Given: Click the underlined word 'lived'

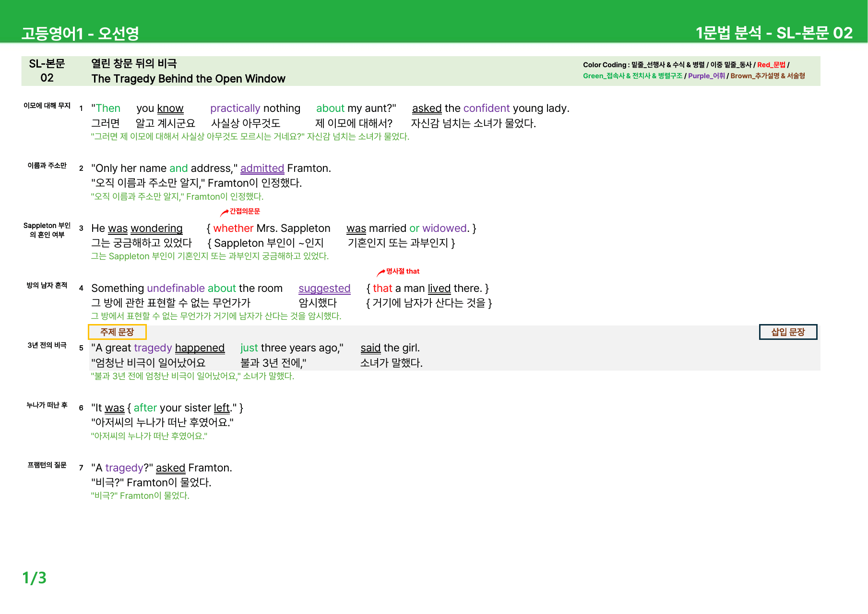Looking at the screenshot, I should click(x=439, y=289).
